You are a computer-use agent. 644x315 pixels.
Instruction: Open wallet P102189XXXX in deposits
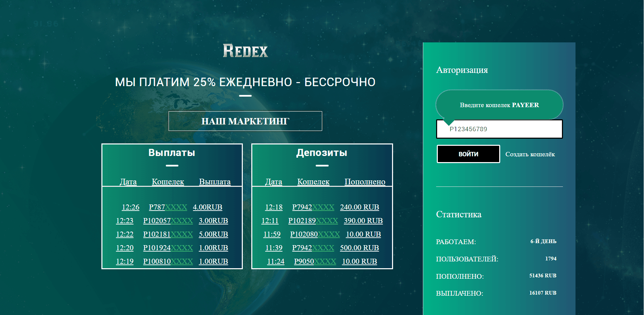(x=313, y=220)
